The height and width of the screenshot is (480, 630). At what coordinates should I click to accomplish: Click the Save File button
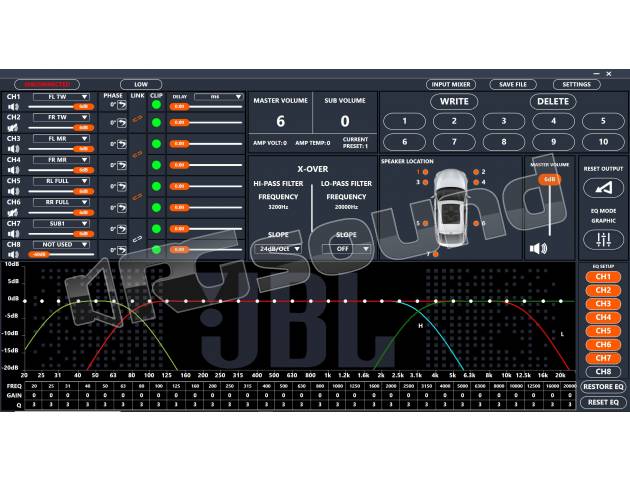[513, 84]
